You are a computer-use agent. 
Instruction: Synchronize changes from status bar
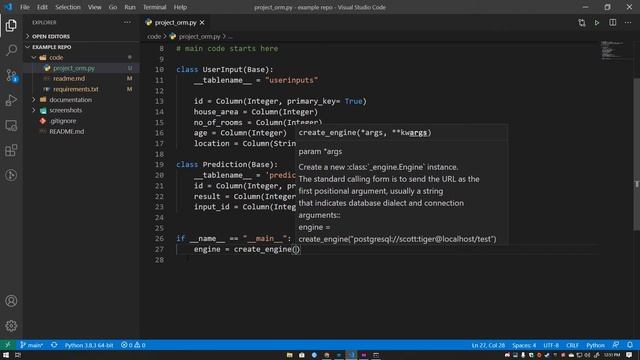coord(54,345)
